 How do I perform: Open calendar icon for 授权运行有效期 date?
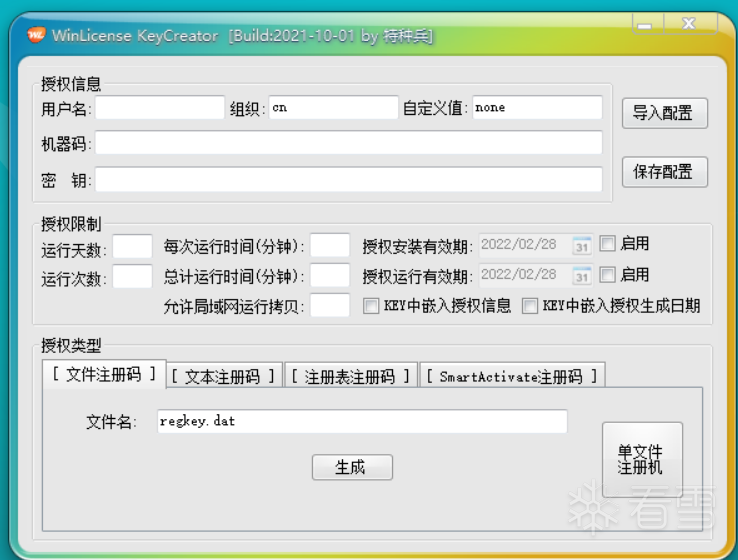(582, 276)
